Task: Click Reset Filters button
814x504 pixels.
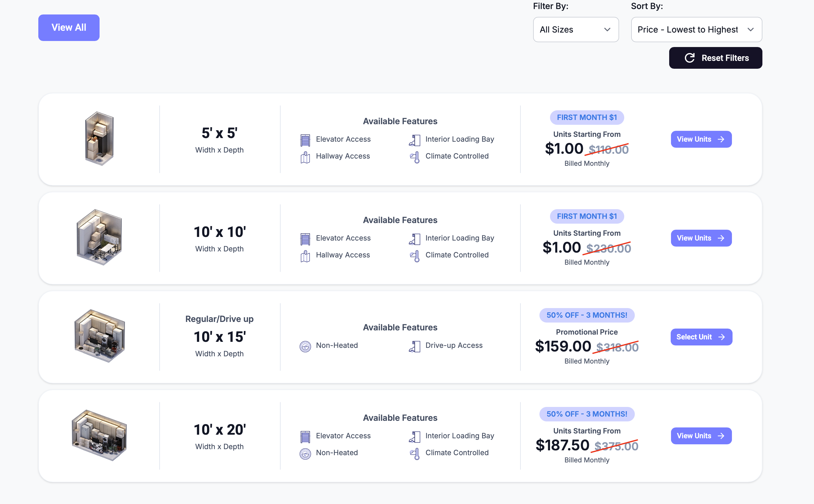Action: click(x=715, y=58)
